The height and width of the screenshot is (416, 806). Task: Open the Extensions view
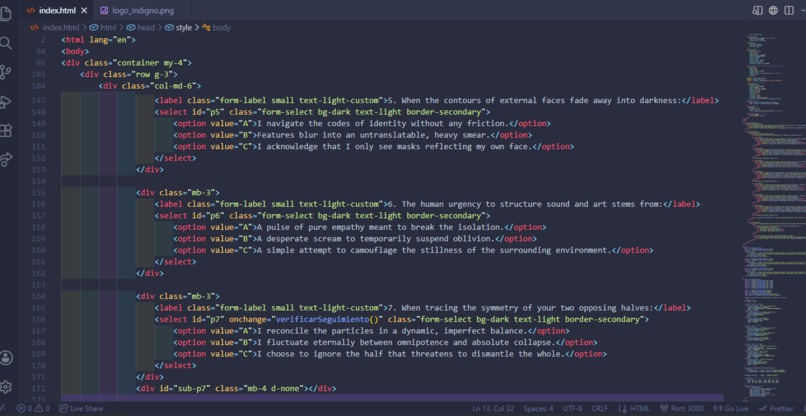(x=6, y=130)
